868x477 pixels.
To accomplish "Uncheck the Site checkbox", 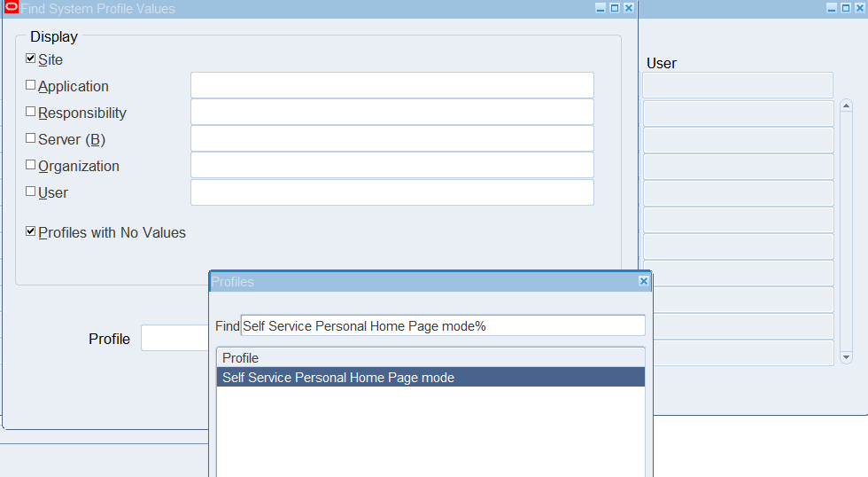I will click(30, 59).
